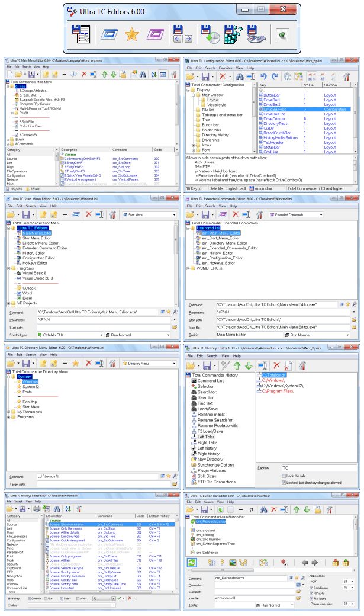
Task: Click red star icon in Button Bar Editor strip
Action: click(284, 563)
